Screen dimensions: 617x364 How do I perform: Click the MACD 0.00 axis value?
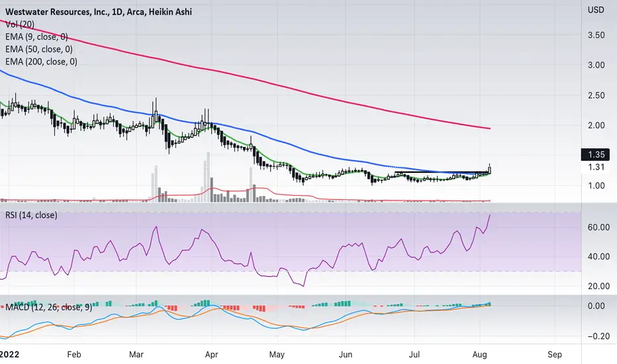pyautogui.click(x=596, y=306)
